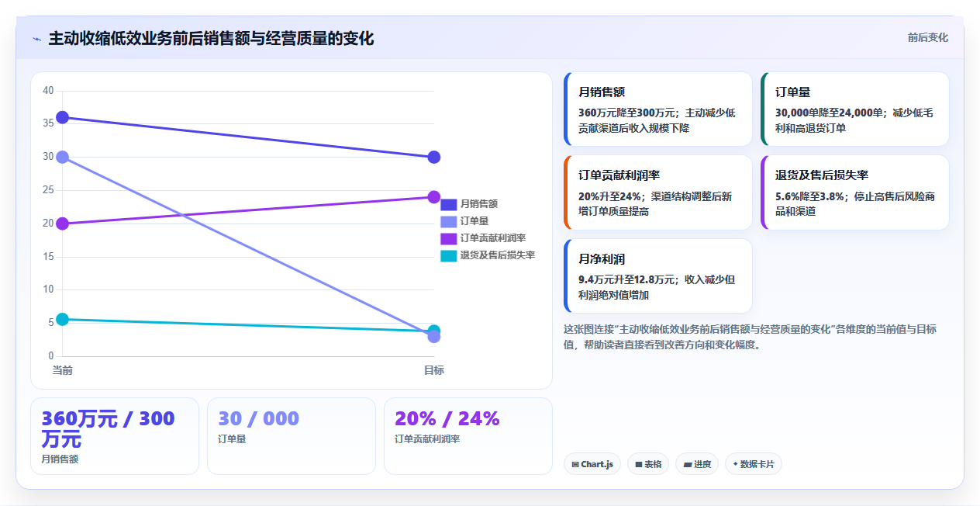Open the 退货及售后损失率 info card

[x=855, y=192]
